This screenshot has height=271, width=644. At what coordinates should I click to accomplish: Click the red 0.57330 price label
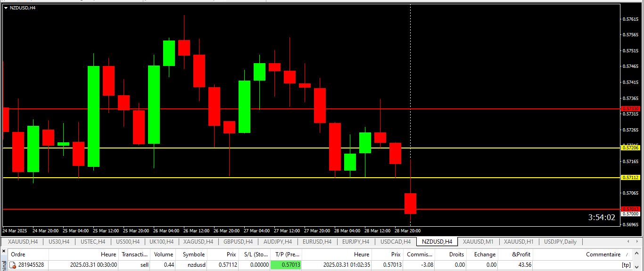[631, 109]
